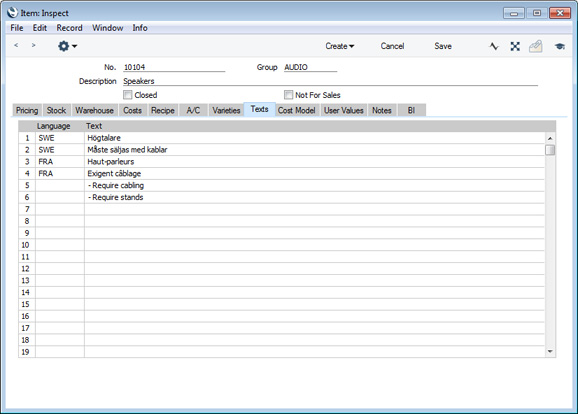Select the Pricing tab

[27, 110]
